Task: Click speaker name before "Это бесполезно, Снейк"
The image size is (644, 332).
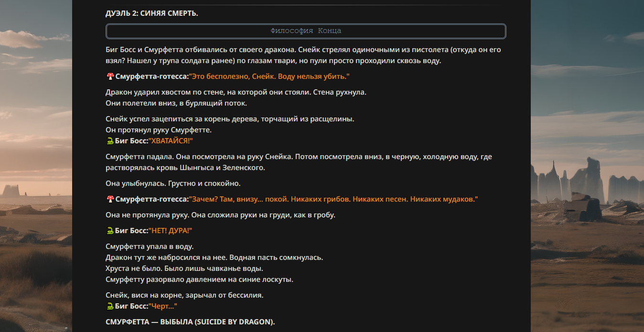Action: point(152,76)
